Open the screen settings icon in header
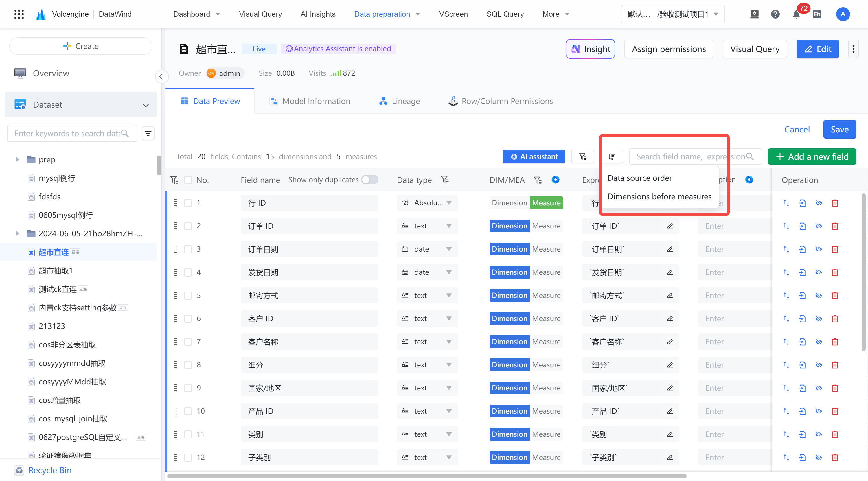The height and width of the screenshot is (481, 868). (x=754, y=14)
